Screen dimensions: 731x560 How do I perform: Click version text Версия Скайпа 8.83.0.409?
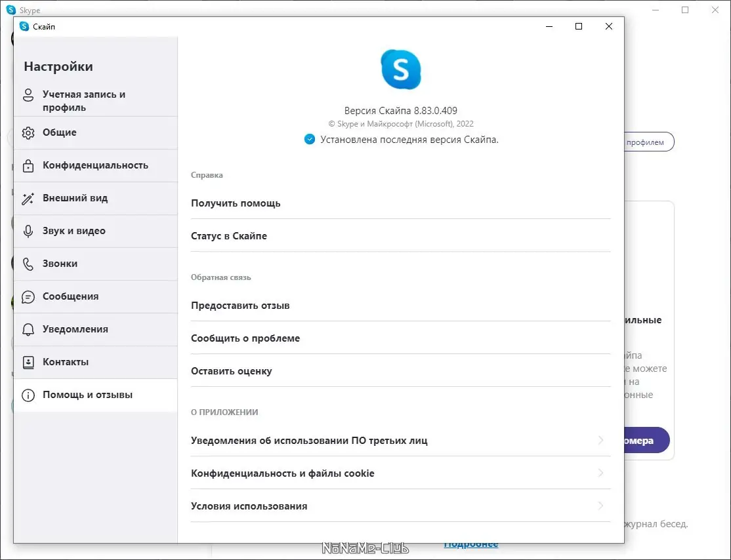(x=400, y=110)
